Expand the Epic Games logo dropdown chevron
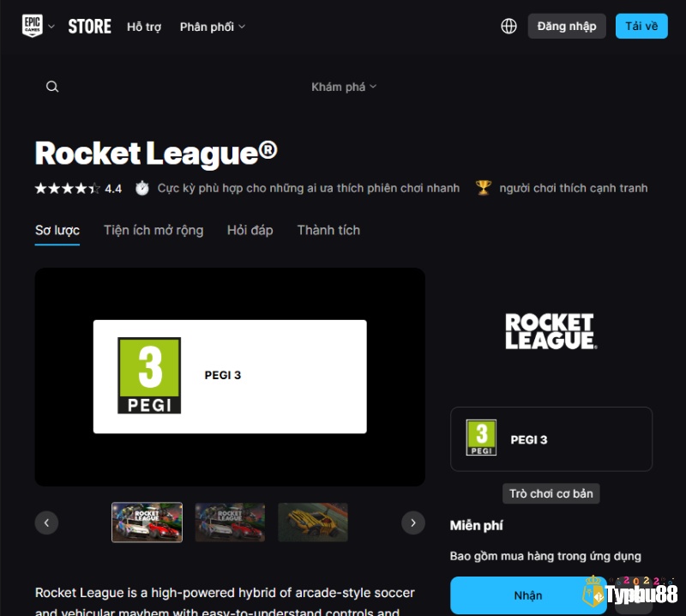Screen dimensions: 686x616 pyautogui.click(x=51, y=27)
